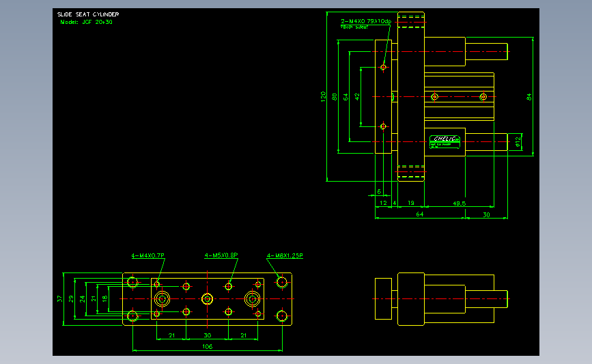Click the 120 vertical dimension value
592x364 pixels.
(323, 96)
